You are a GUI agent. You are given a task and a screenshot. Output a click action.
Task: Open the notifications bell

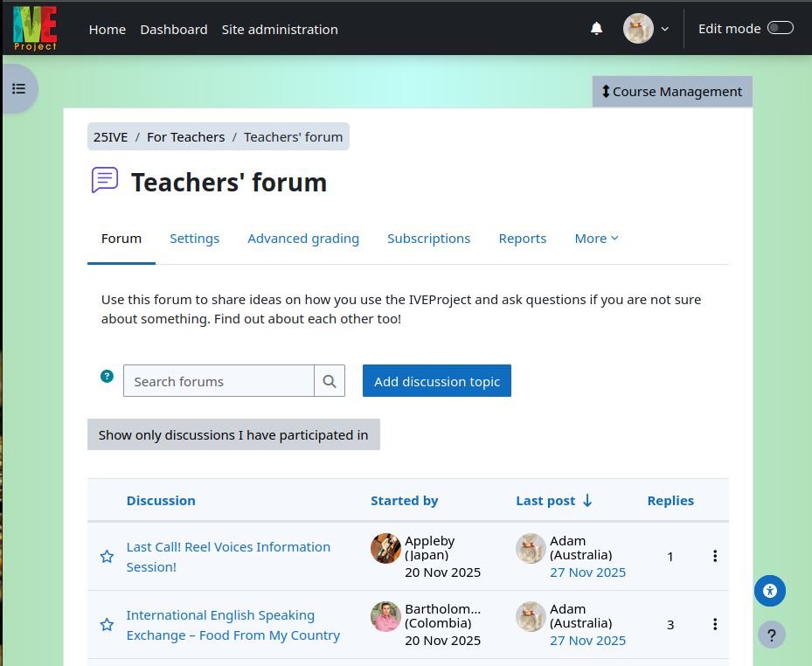tap(596, 28)
